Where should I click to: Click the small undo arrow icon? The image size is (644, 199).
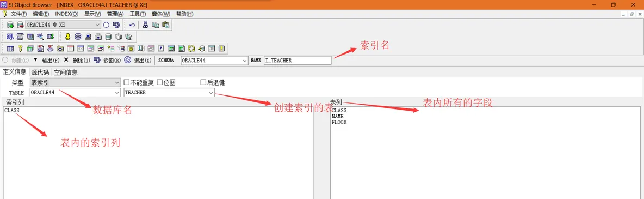tap(132, 25)
